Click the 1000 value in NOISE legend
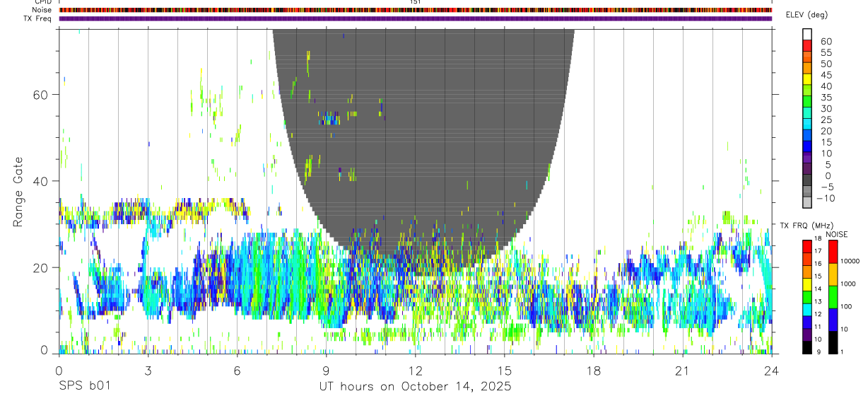Image resolution: width=868 pixels, height=401 pixels. (848, 284)
